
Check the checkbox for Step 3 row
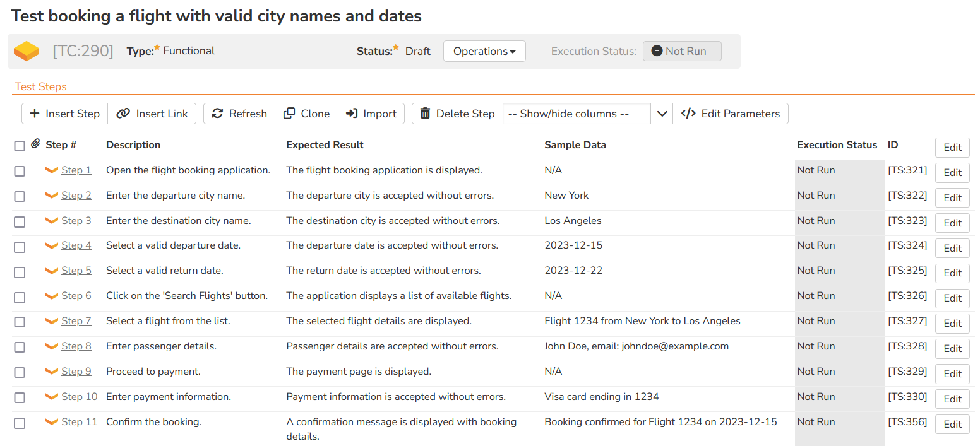coord(20,221)
